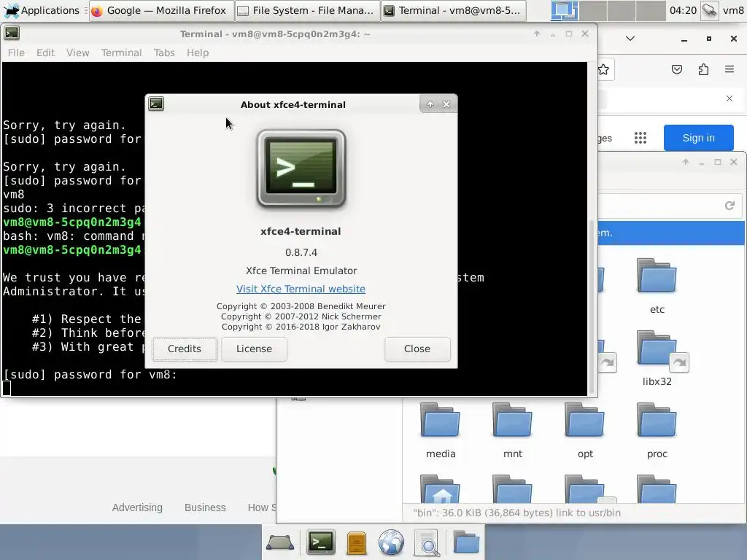This screenshot has width=747, height=560.
Task: Select the first workspace in workspace switcher
Action: pyautogui.click(x=565, y=10)
